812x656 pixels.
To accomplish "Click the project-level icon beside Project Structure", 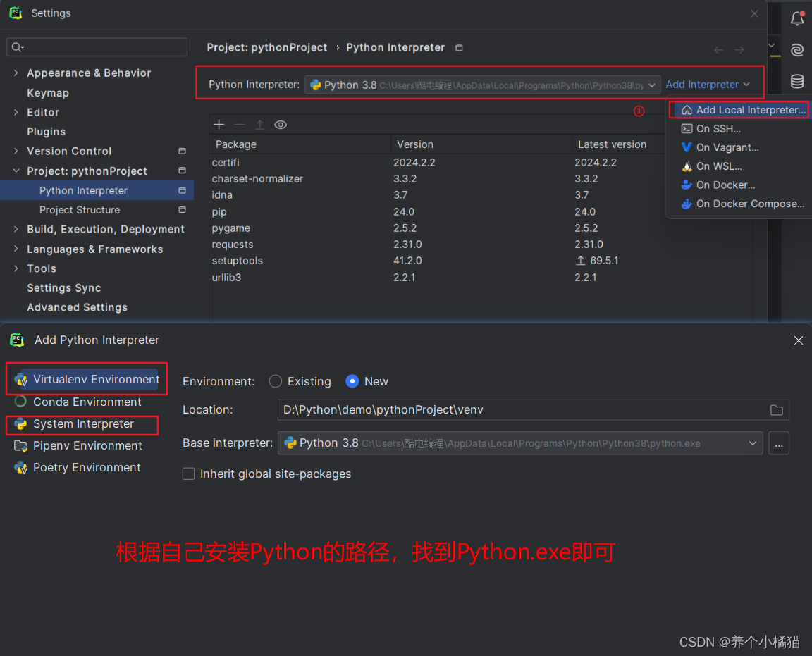I will coord(183,210).
